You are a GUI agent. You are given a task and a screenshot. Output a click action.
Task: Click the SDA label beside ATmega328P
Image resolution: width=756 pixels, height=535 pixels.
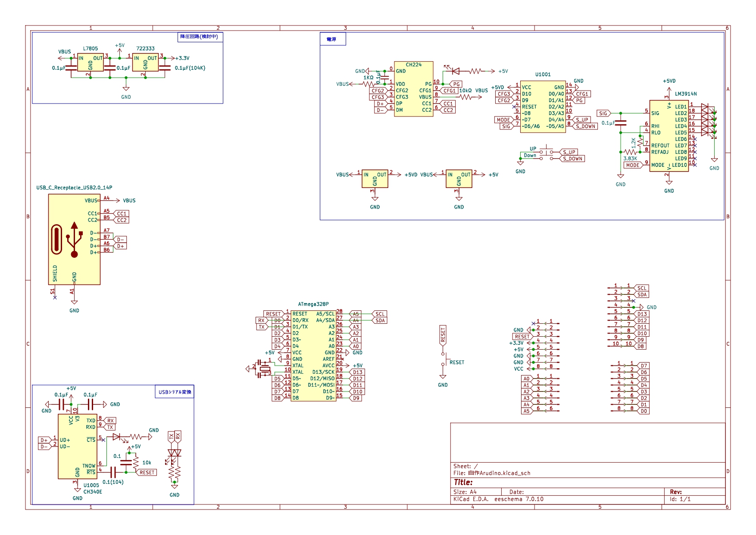click(380, 320)
